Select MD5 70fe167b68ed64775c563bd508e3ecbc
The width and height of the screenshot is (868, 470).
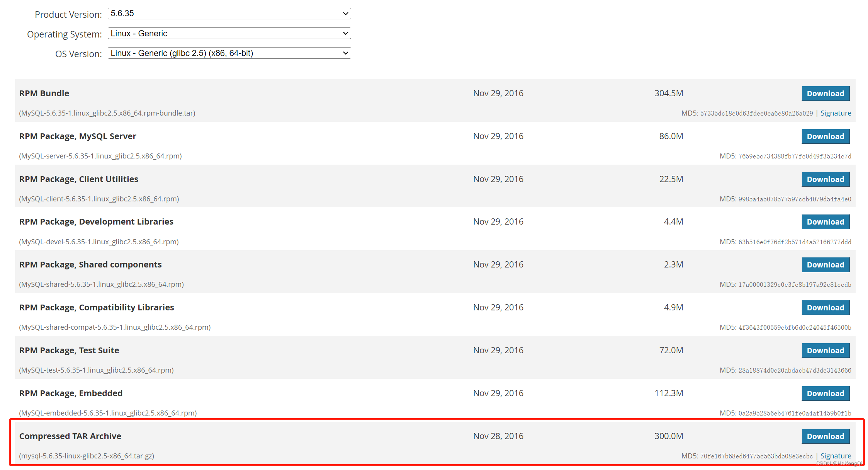[756, 456]
